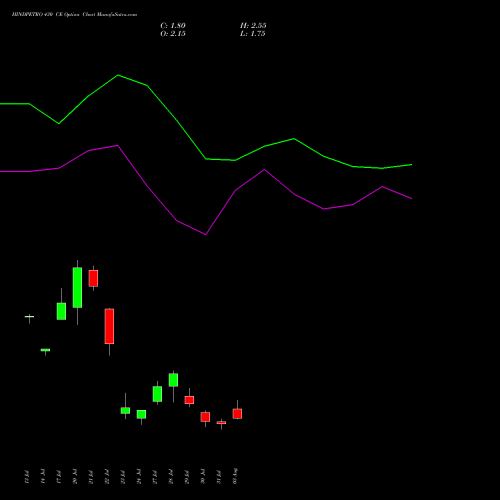Viewport: 500px width, 500px height.
Task: Select the open value O: 2.15
Action: coord(173,34)
